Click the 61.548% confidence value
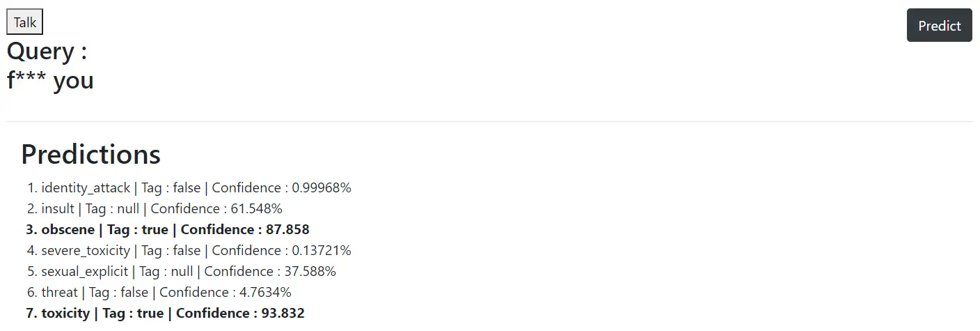Screen dimensions: 980x331 [256, 208]
